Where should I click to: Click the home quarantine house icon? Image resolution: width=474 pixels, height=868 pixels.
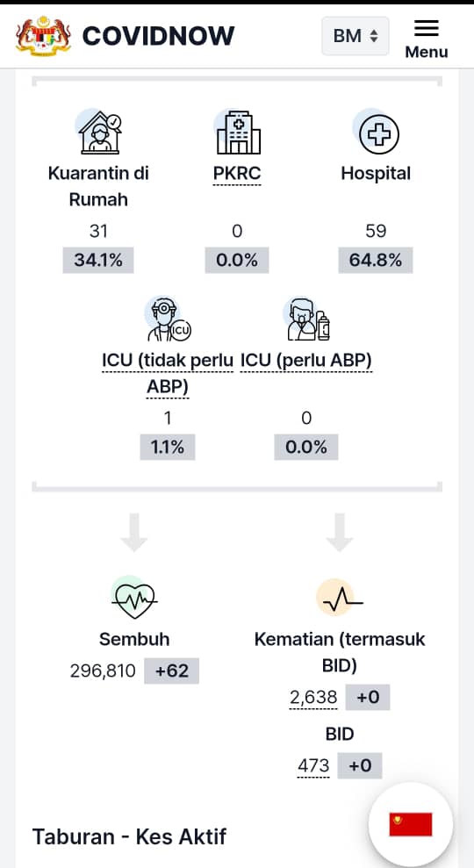[x=100, y=133]
